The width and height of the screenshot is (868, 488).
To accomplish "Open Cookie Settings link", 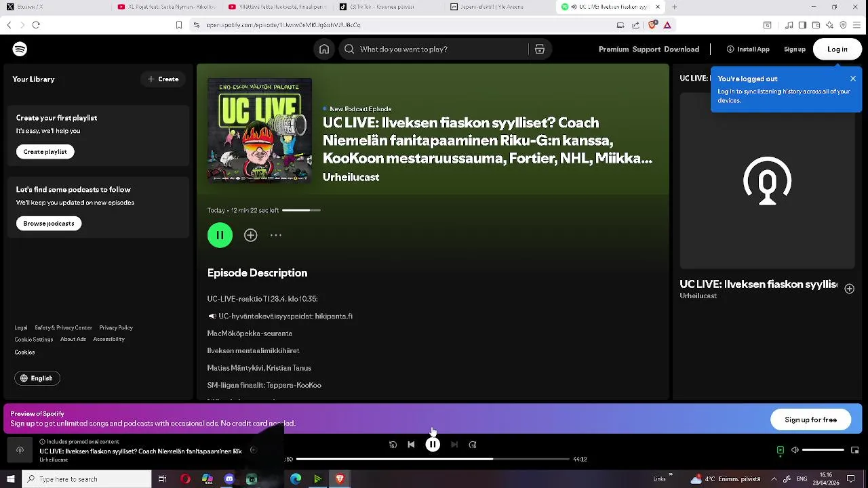I will click(x=34, y=339).
